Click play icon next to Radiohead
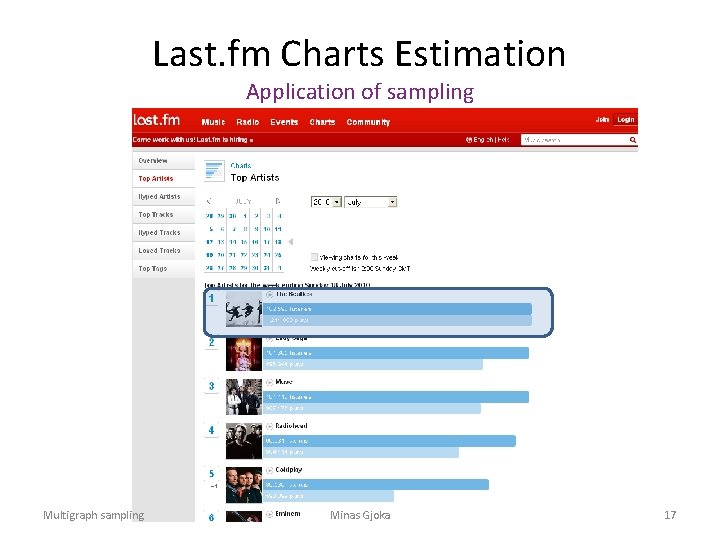The height and width of the screenshot is (540, 720). click(x=270, y=426)
